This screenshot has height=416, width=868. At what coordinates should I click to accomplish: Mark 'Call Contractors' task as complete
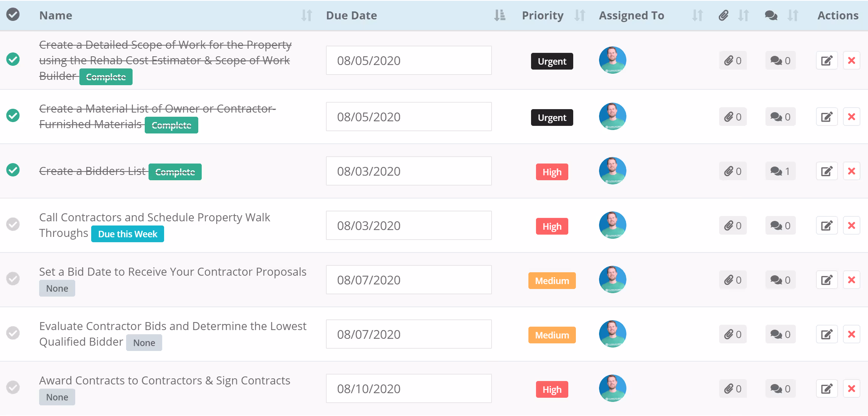(x=13, y=224)
